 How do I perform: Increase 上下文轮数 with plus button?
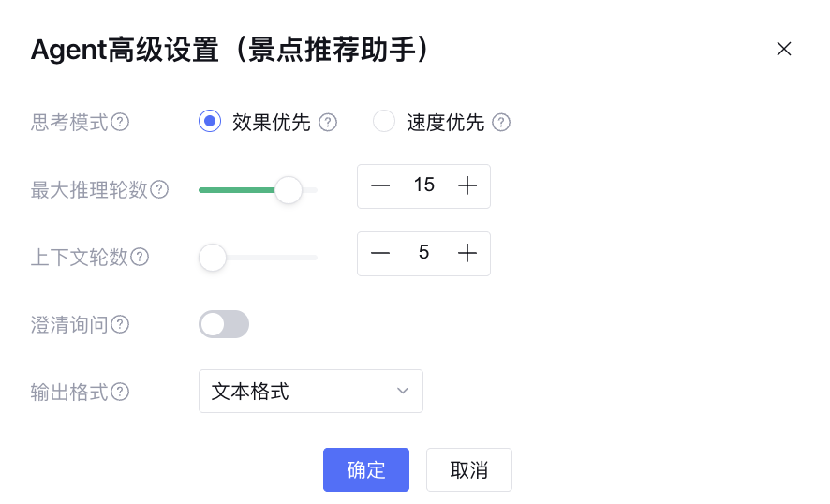point(467,253)
